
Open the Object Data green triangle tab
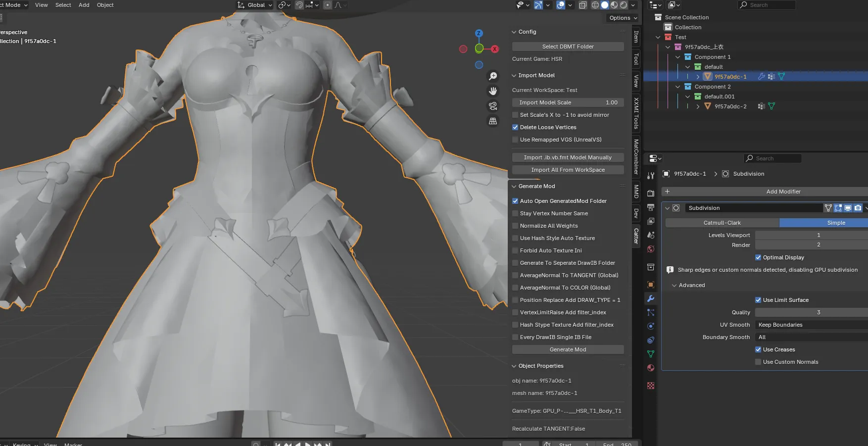pos(651,354)
